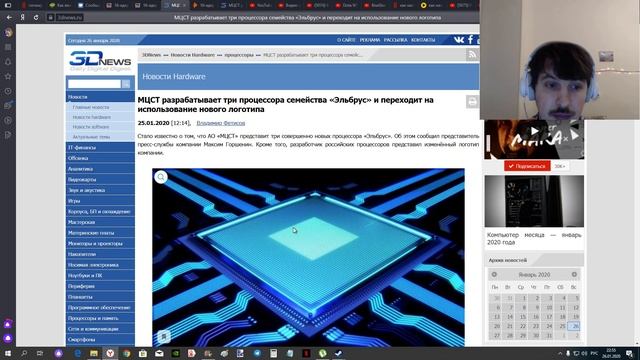
Task: Open Yandex home via the Я icon
Action: click(22, 18)
